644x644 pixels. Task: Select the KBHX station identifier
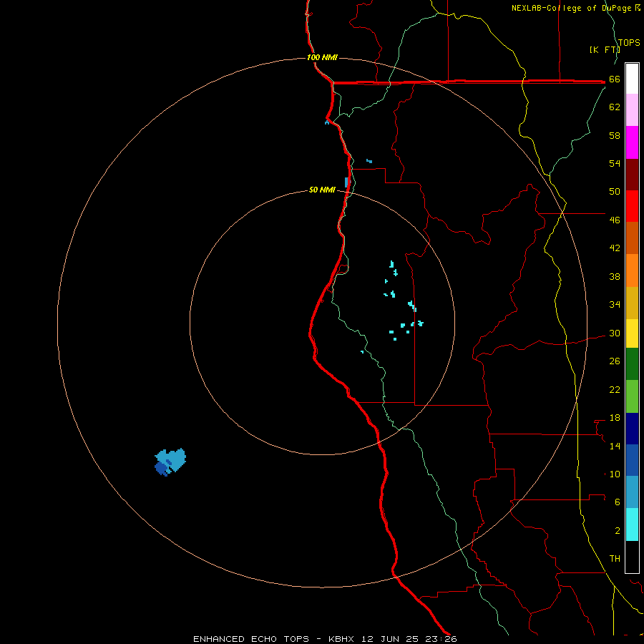(342, 639)
